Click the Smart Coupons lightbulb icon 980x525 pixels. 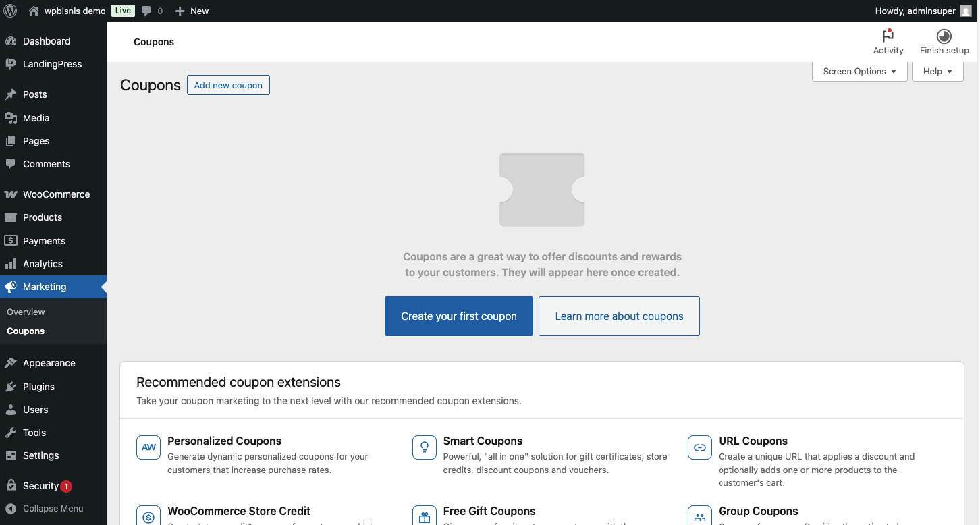(x=424, y=447)
